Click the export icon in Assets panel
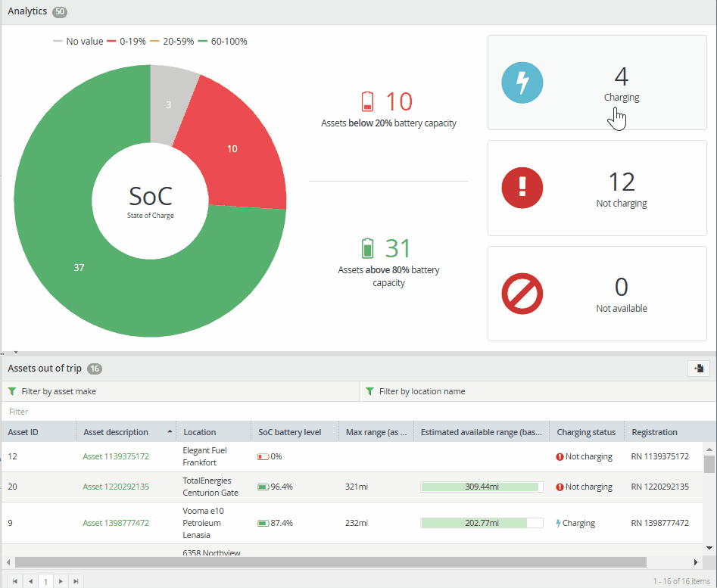Image resolution: width=717 pixels, height=588 pixels. (699, 369)
